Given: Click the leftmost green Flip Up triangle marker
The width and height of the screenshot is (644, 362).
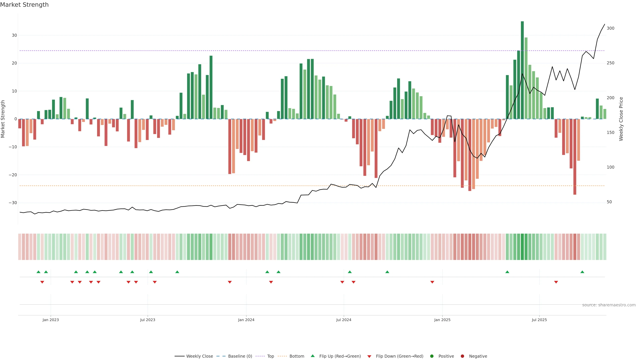Looking at the screenshot, I should pyautogui.click(x=38, y=272).
